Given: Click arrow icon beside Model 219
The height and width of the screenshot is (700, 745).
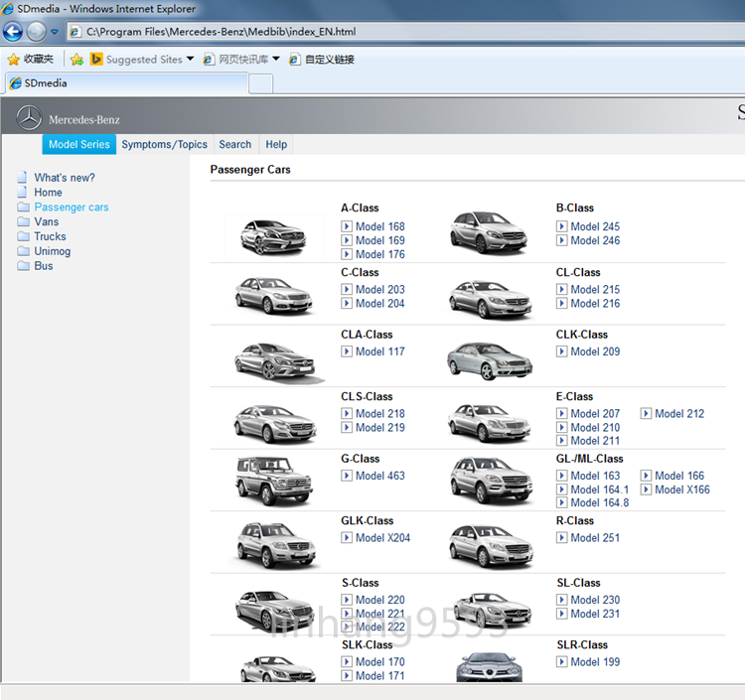Looking at the screenshot, I should 347,427.
